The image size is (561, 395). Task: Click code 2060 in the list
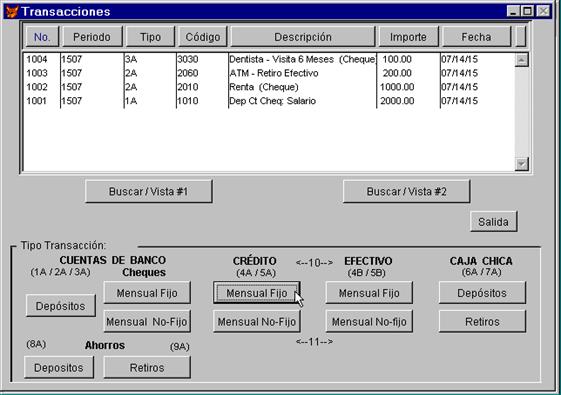point(188,73)
